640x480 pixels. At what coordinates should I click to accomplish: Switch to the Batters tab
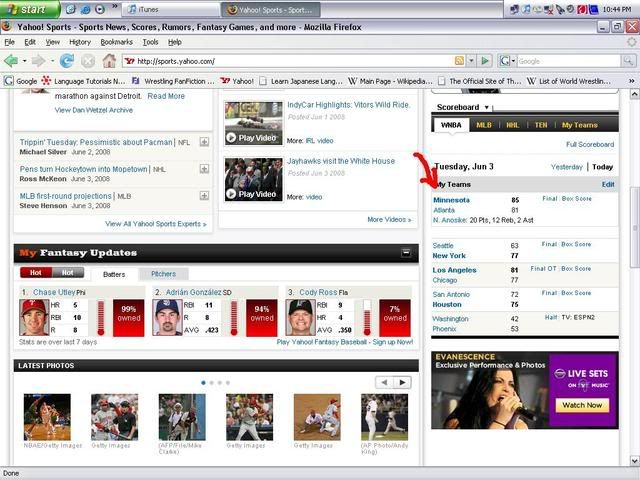point(114,274)
